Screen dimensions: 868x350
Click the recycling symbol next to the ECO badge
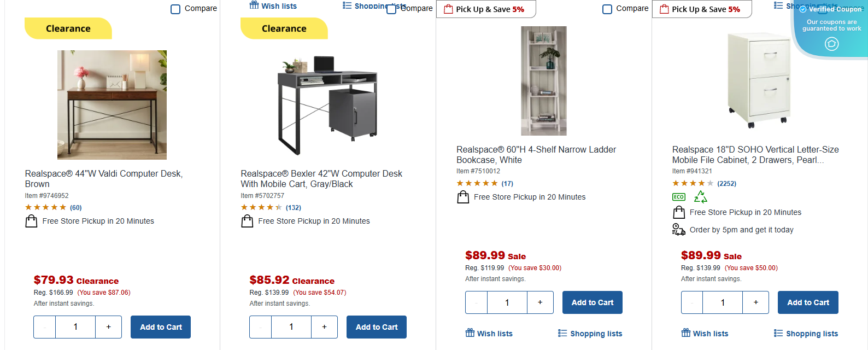coord(700,196)
